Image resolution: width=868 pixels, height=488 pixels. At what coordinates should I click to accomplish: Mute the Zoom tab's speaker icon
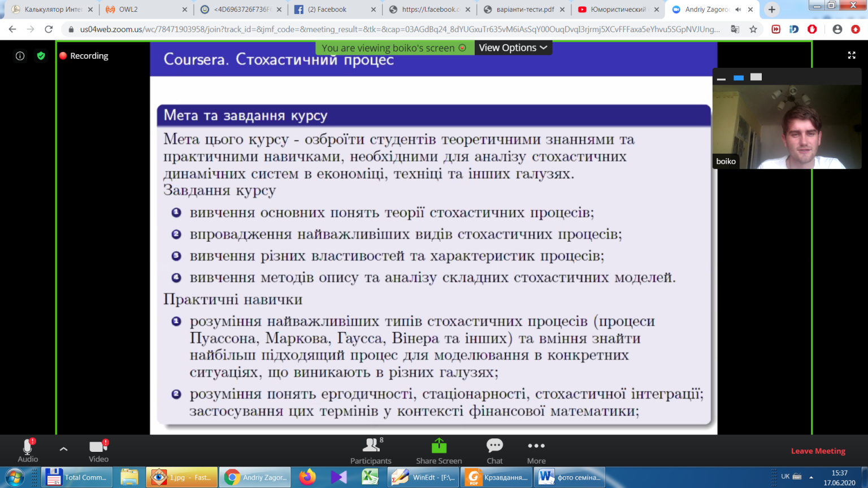tap(738, 10)
